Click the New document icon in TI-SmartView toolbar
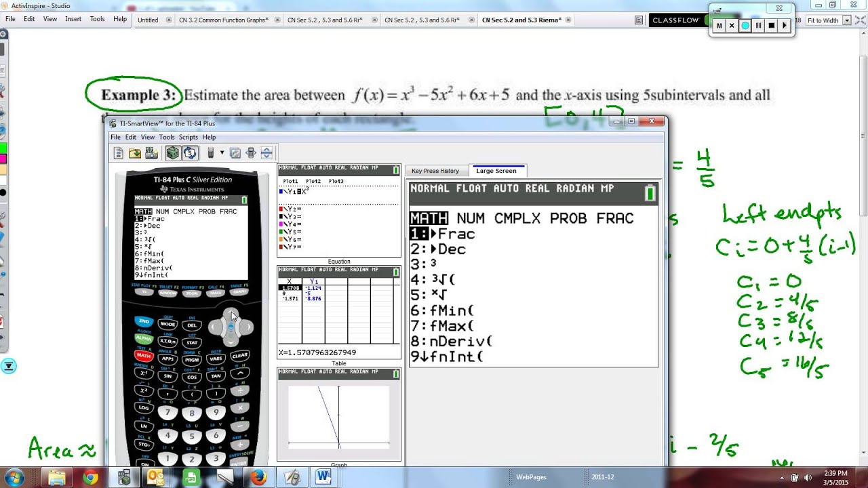The image size is (868, 488). 119,153
